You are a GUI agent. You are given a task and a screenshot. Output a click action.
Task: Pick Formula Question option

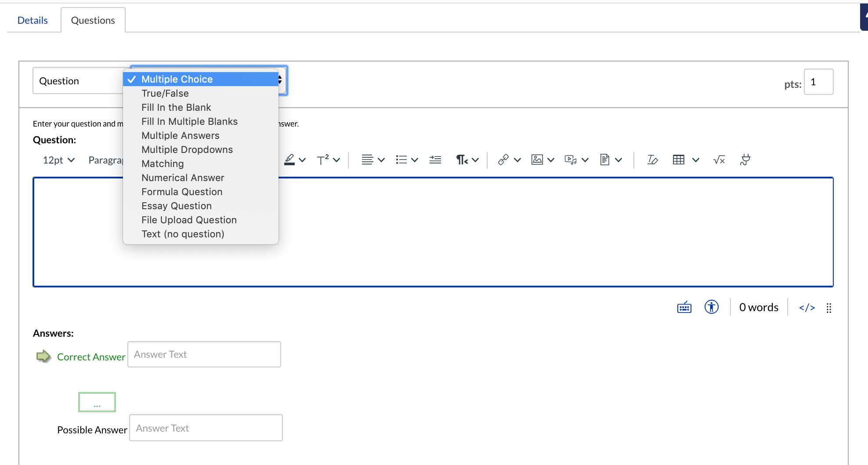point(201,192)
